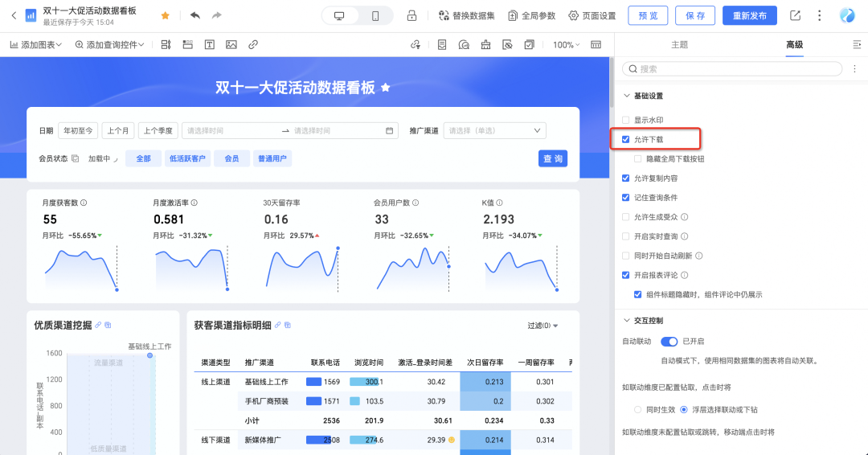Go back with the left arrow icon

click(14, 15)
